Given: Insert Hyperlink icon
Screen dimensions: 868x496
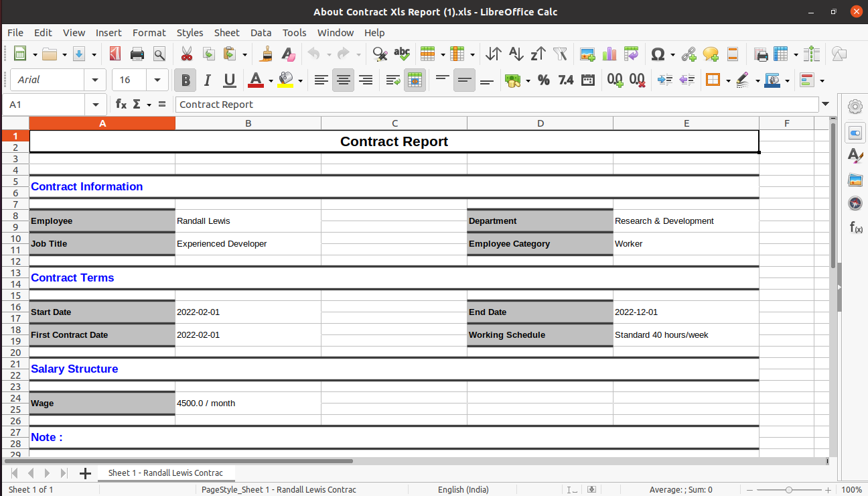Looking at the screenshot, I should click(x=689, y=54).
